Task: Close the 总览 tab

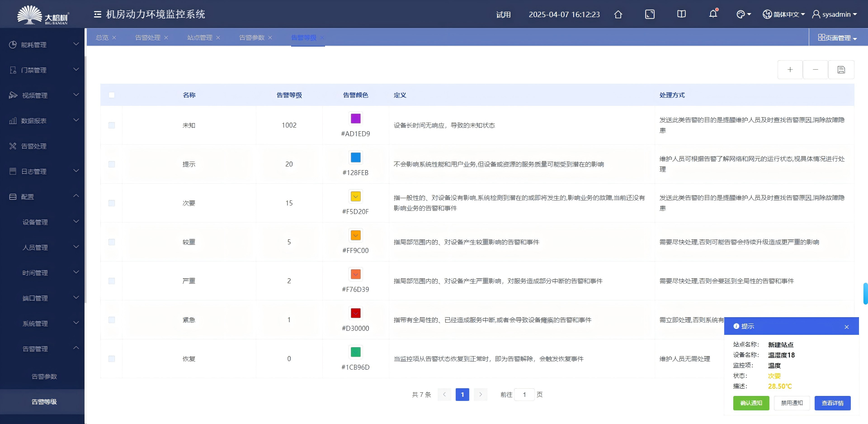Action: (114, 38)
